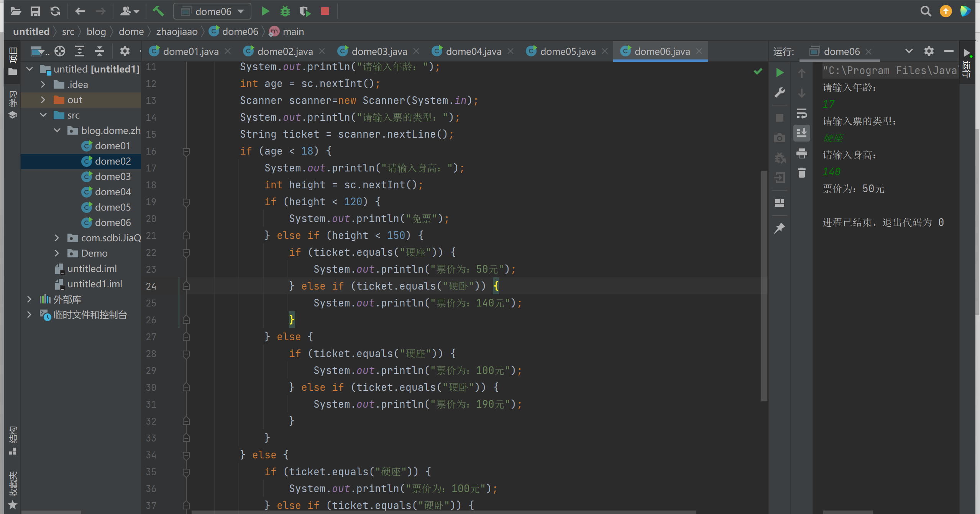This screenshot has width=980, height=514.
Task: Click the red Stop button in toolbar
Action: [325, 11]
